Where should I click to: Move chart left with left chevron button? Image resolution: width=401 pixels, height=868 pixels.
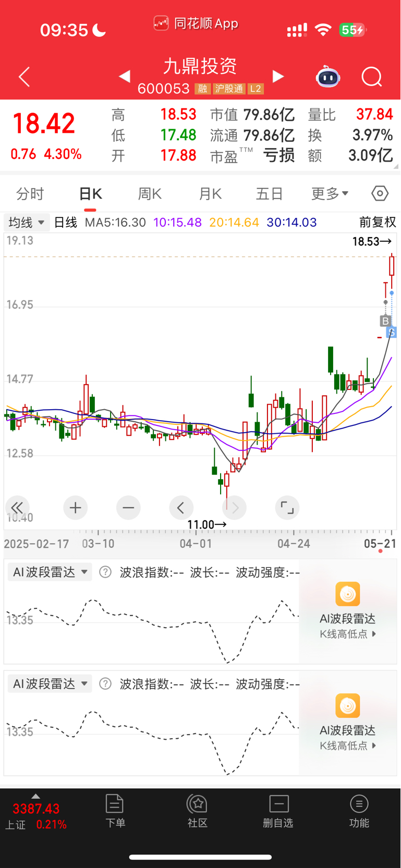(x=181, y=508)
